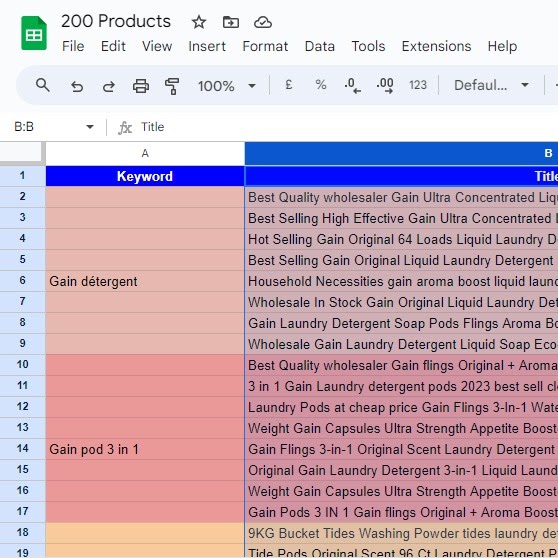Select row 14 header

[22, 448]
